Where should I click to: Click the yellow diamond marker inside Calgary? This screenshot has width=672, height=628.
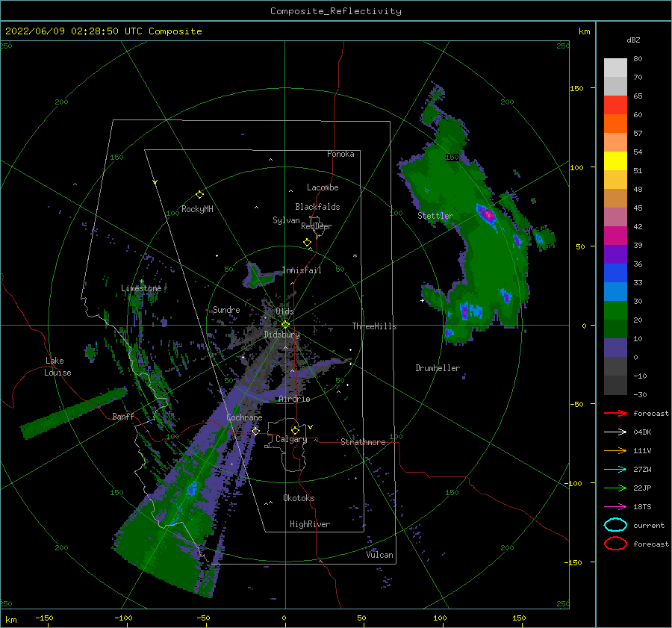295,430
